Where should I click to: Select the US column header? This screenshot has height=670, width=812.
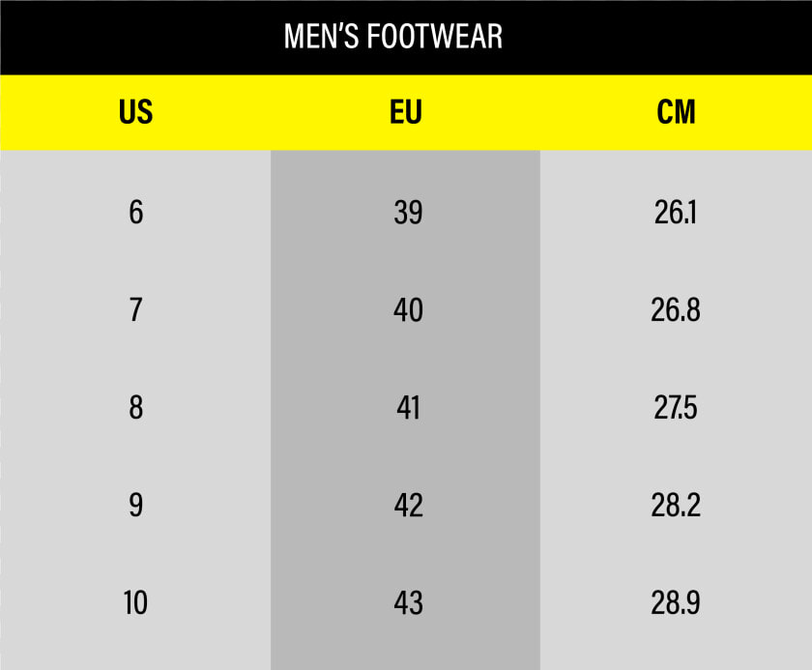tap(135, 112)
